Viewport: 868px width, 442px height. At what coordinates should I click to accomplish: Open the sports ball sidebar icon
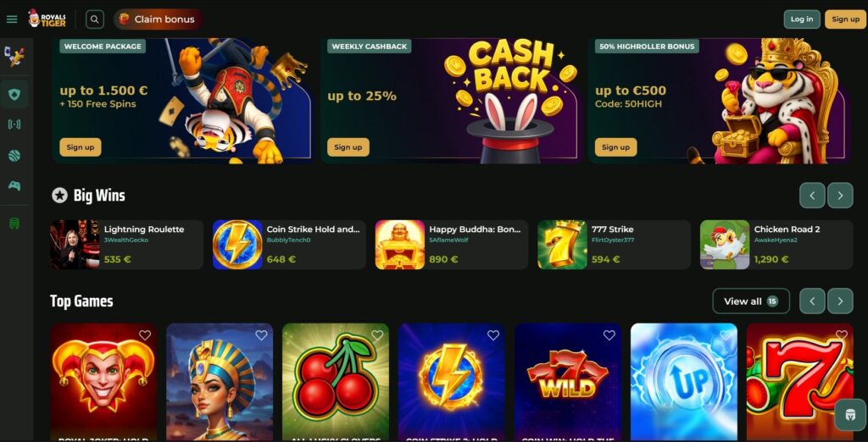coord(14,156)
